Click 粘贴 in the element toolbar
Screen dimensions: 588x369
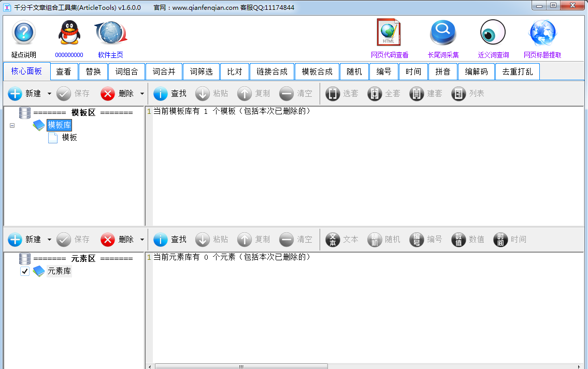(x=212, y=240)
